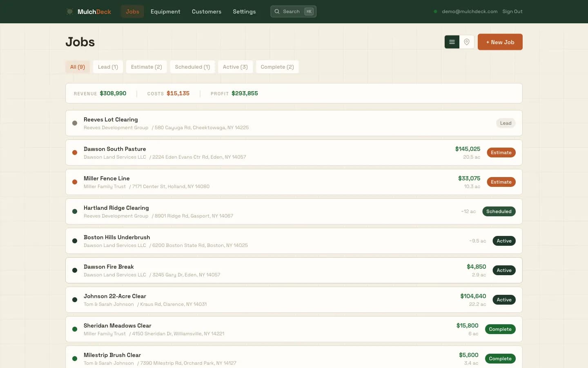Open the Miller Fence Line job
588x368 pixels.
[x=294, y=182]
